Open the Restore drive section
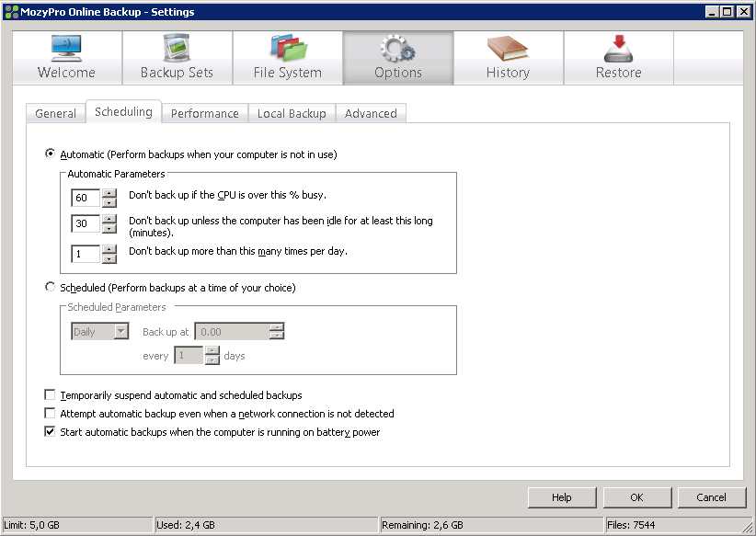This screenshot has width=756, height=536. coord(619,58)
